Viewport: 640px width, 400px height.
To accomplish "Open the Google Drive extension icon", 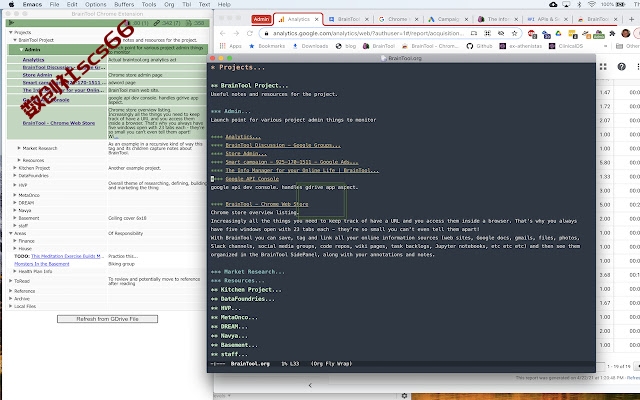I will point(558,33).
